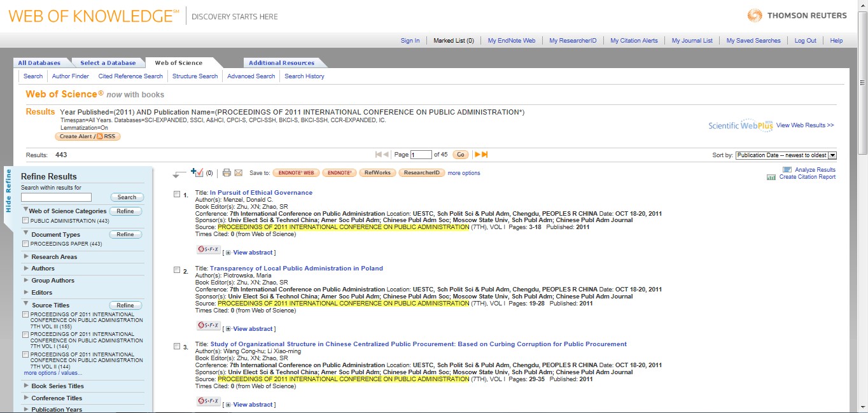Expand Book Series Titles section
Image resolution: width=868 pixels, height=413 pixels.
[26, 386]
